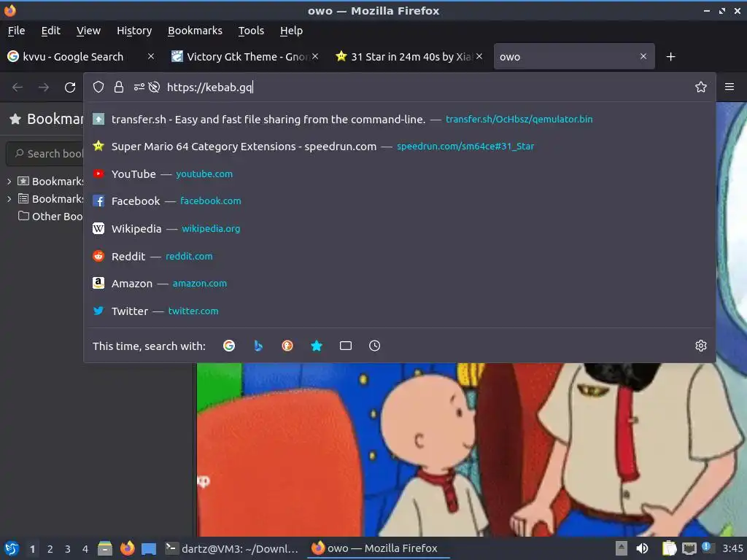
Task: Click the back navigation arrow
Action: (x=18, y=87)
